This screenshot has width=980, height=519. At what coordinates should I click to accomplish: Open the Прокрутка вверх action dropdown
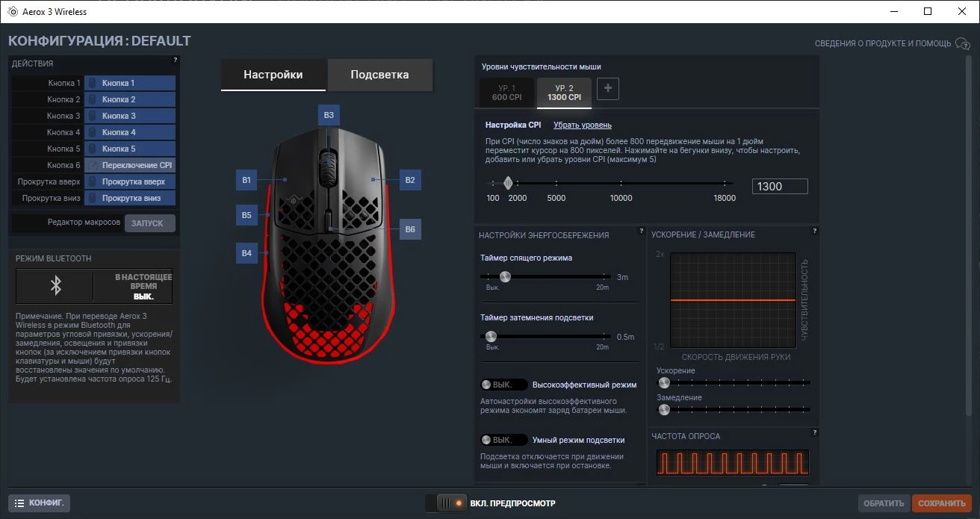[130, 181]
